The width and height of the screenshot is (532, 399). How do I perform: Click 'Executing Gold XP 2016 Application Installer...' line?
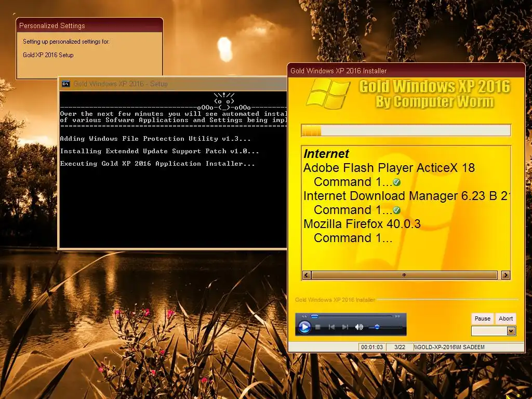point(157,164)
